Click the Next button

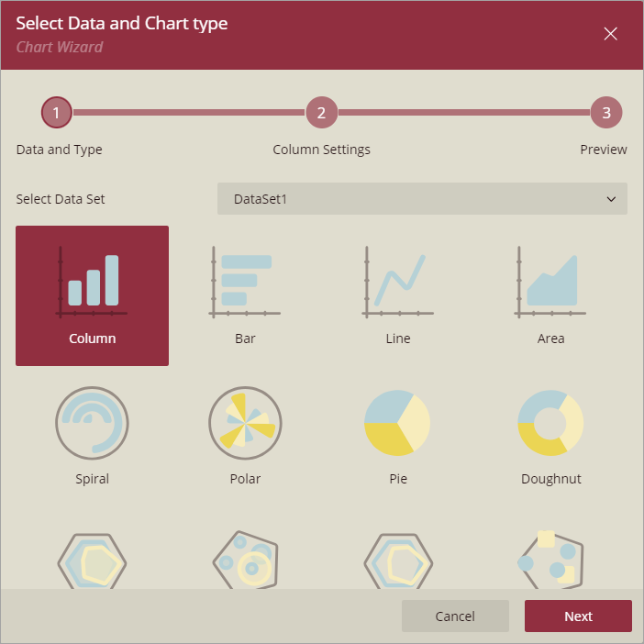coord(578,616)
